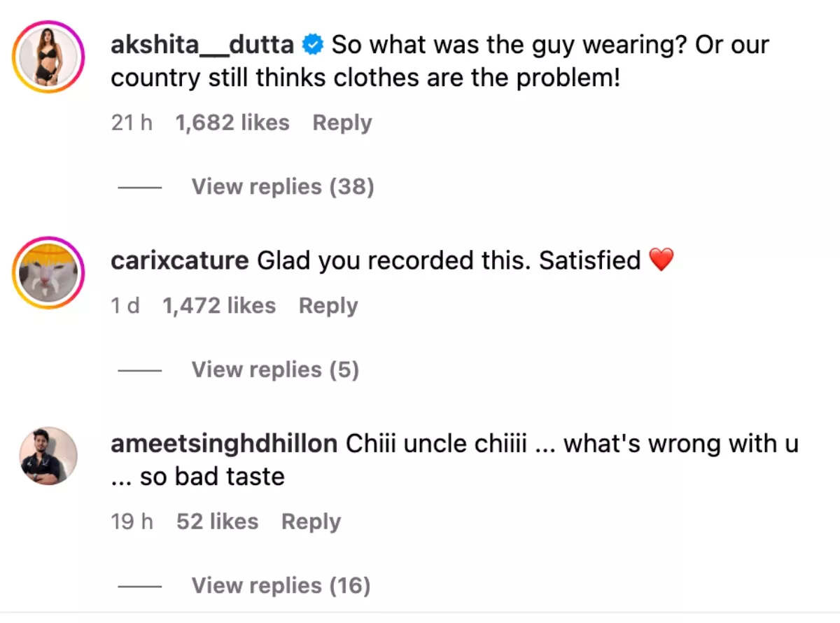View the 1,682 likes list

click(232, 123)
